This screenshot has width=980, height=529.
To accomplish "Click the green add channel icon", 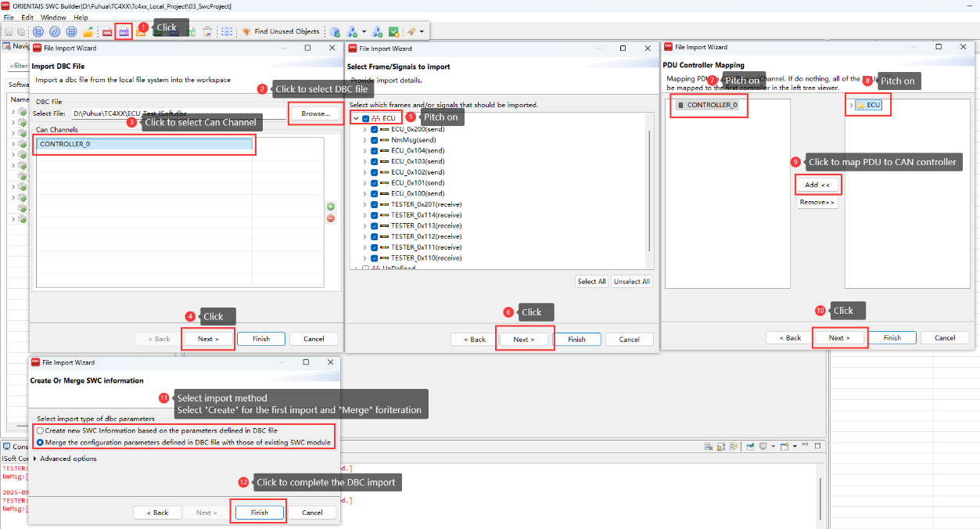I will point(330,207).
